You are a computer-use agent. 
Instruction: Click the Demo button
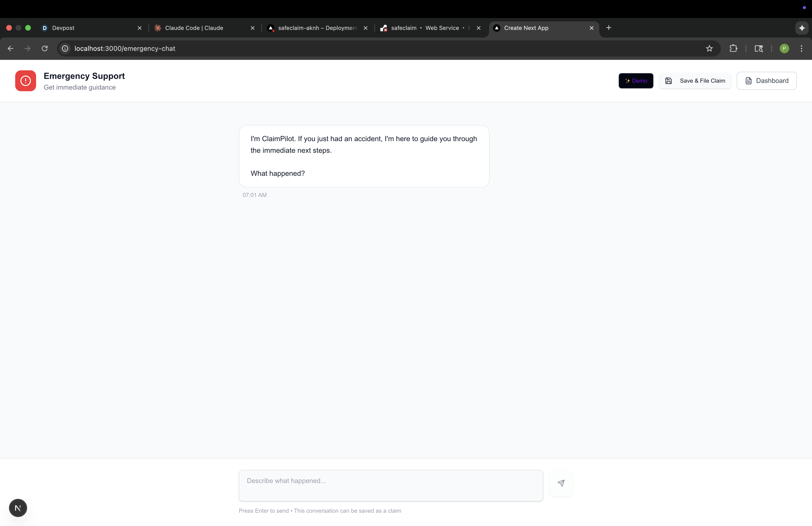pos(636,81)
